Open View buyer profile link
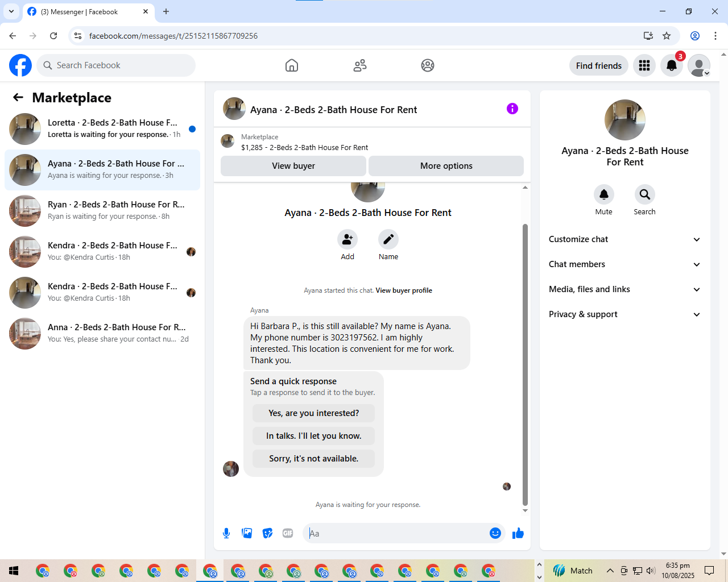Image resolution: width=728 pixels, height=582 pixels. pos(404,290)
